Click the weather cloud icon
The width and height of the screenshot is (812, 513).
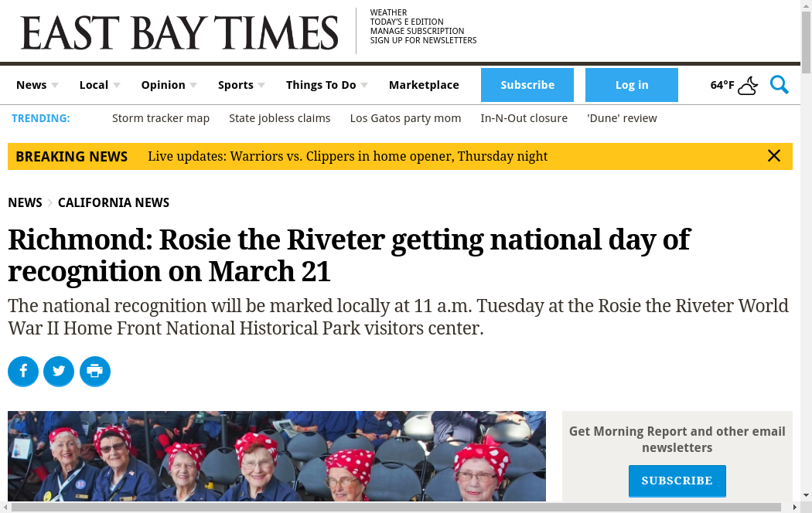tap(748, 86)
